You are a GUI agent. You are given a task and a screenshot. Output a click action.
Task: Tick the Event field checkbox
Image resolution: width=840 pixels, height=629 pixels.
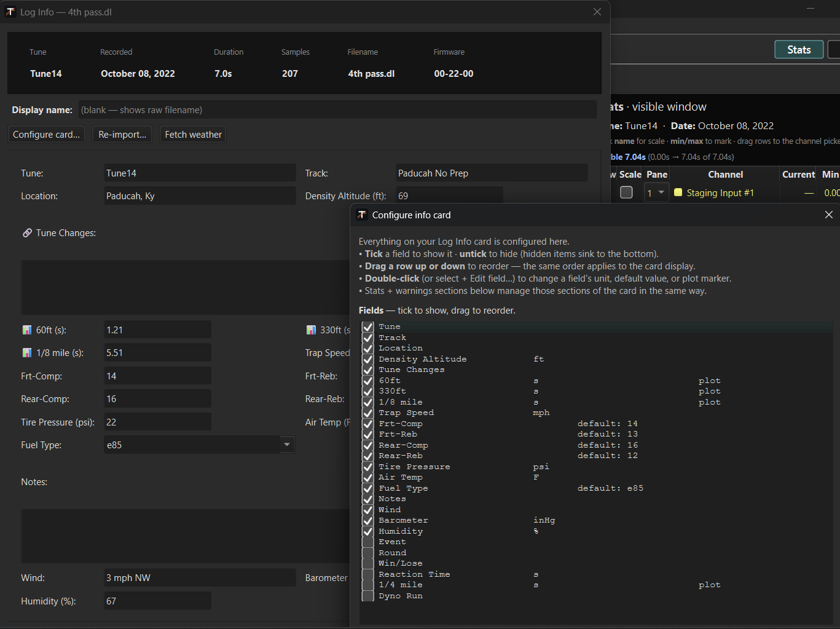tap(368, 542)
